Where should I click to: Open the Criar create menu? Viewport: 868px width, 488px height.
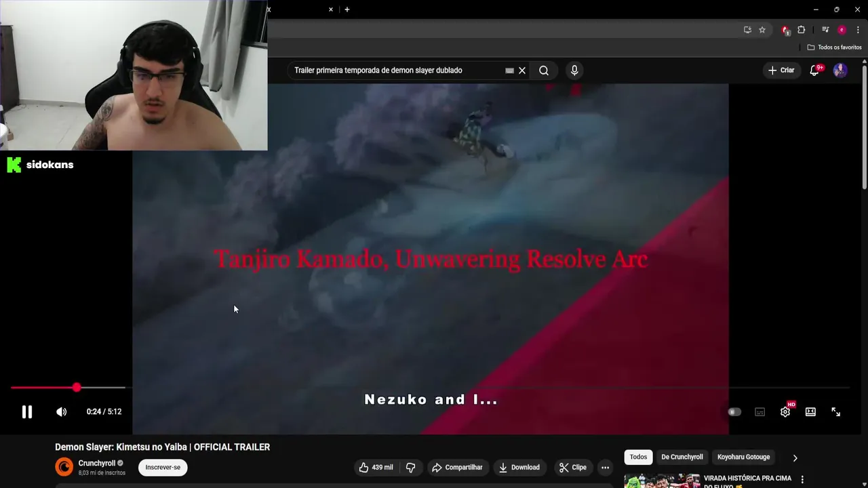pyautogui.click(x=781, y=70)
